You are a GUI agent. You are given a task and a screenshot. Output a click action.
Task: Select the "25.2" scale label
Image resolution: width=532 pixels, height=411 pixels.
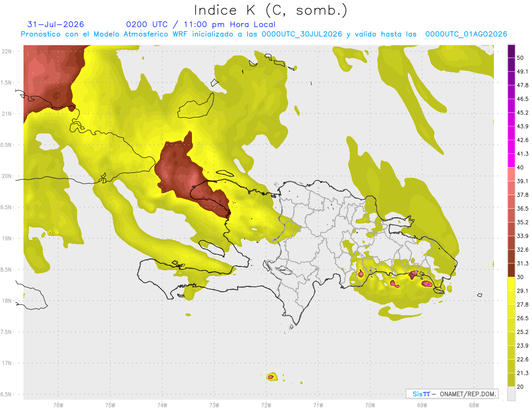click(523, 332)
